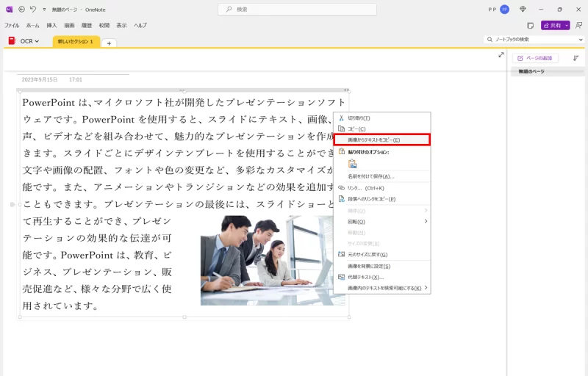Choose コピー(C) from the context menu
The width and height of the screenshot is (588, 376).
point(381,129)
